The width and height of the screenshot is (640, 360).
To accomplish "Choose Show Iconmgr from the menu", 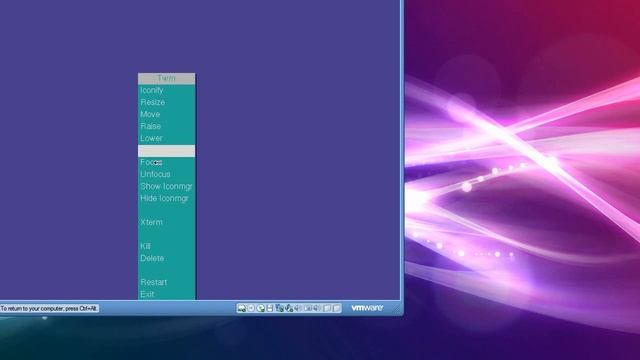I will 166,186.
